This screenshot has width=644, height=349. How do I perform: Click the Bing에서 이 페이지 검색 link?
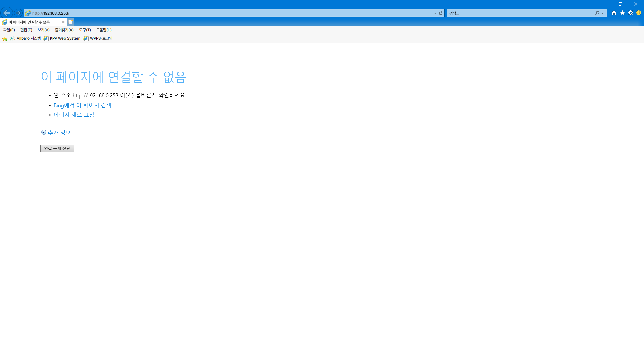point(83,105)
